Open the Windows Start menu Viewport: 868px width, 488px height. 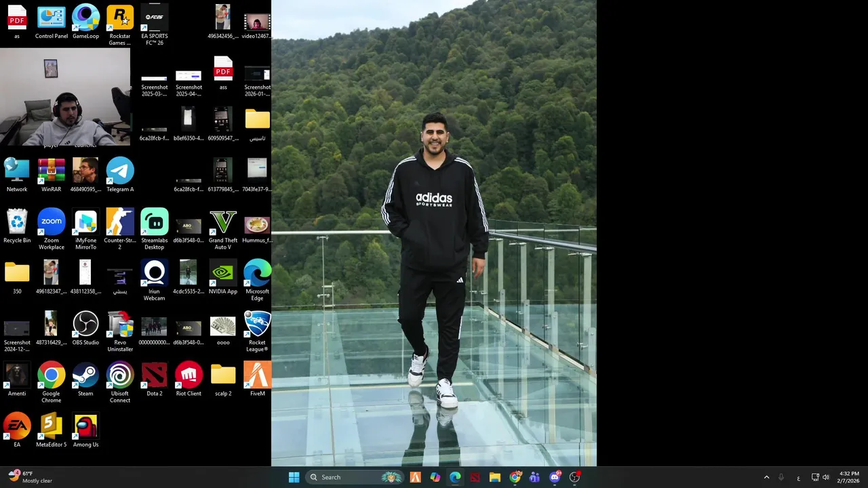[x=294, y=477]
